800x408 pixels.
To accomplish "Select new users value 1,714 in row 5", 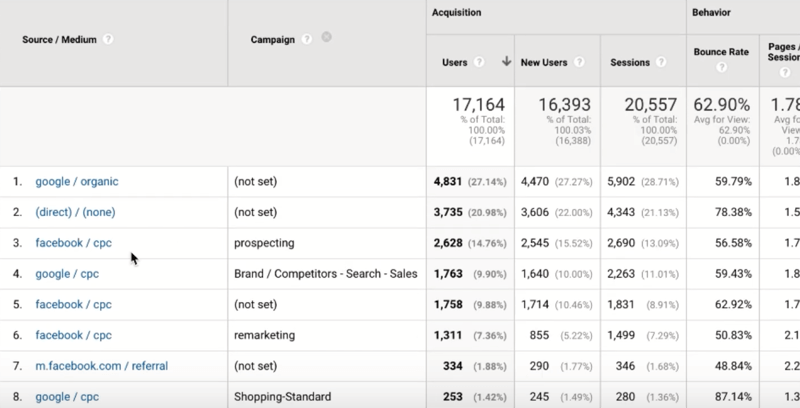I will (535, 304).
